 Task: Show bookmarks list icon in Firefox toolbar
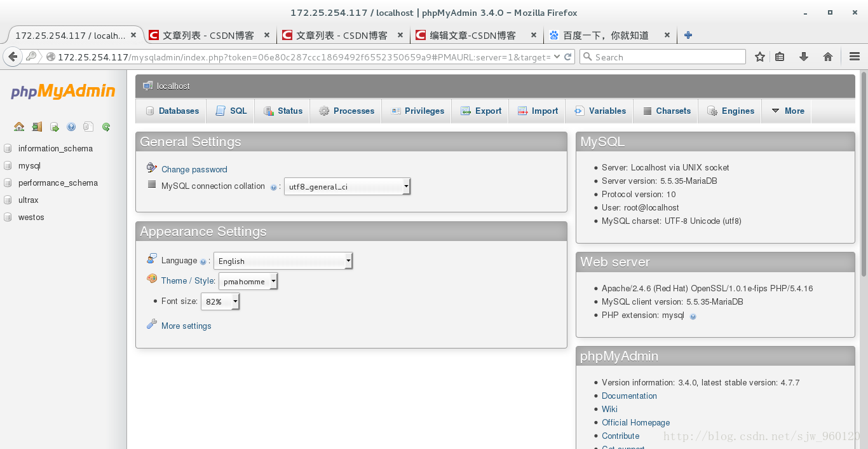780,57
